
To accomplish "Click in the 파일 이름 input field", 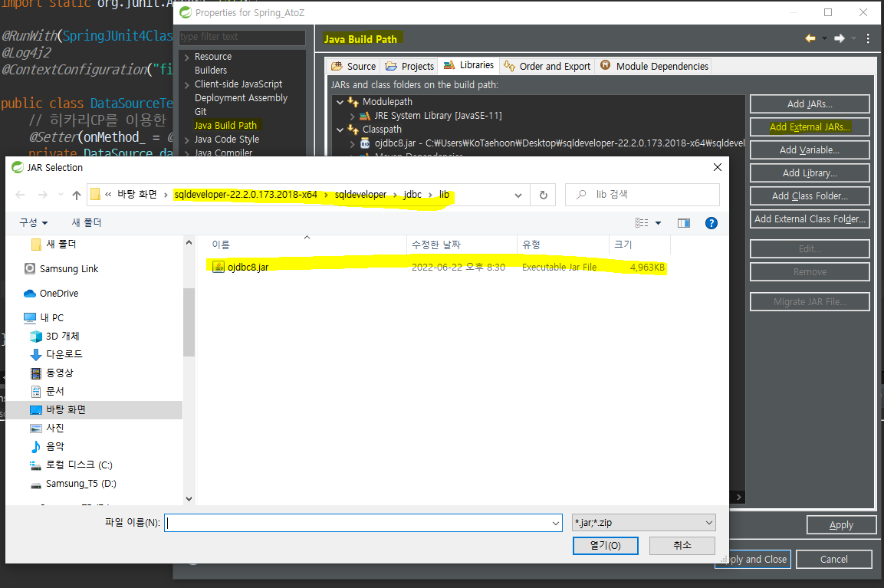I will coord(363,523).
